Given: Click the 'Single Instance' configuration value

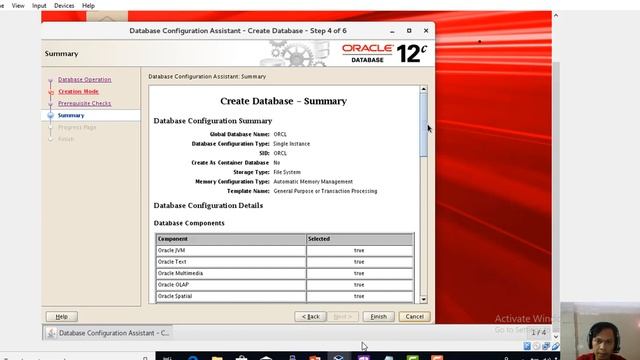Looking at the screenshot, I should (x=291, y=144).
